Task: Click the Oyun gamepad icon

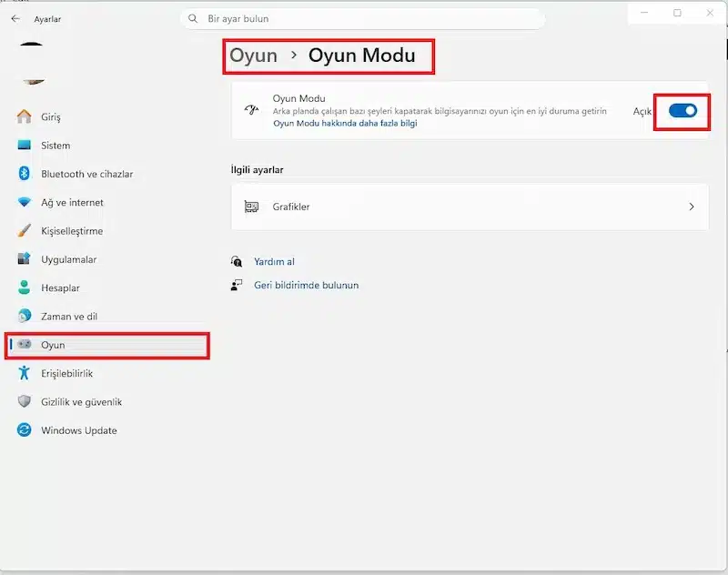Action: click(25, 344)
